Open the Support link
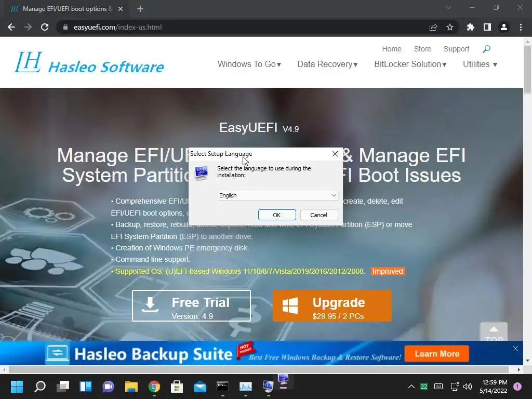 pos(456,49)
